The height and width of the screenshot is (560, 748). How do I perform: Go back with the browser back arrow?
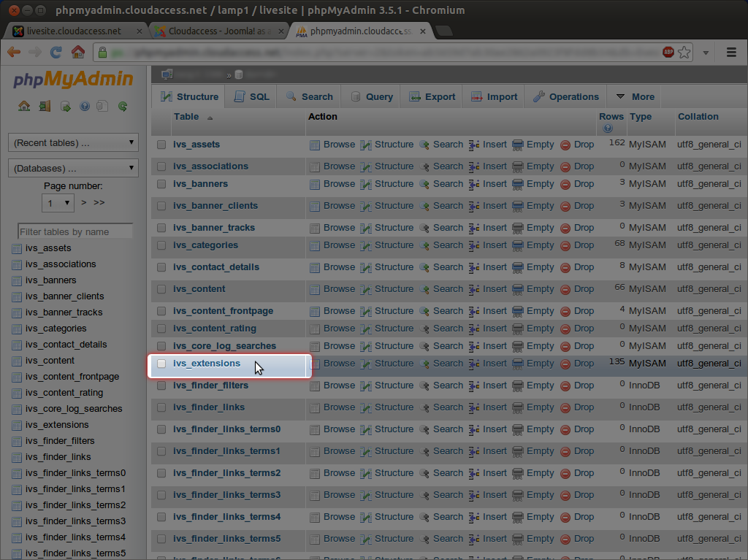click(x=14, y=52)
